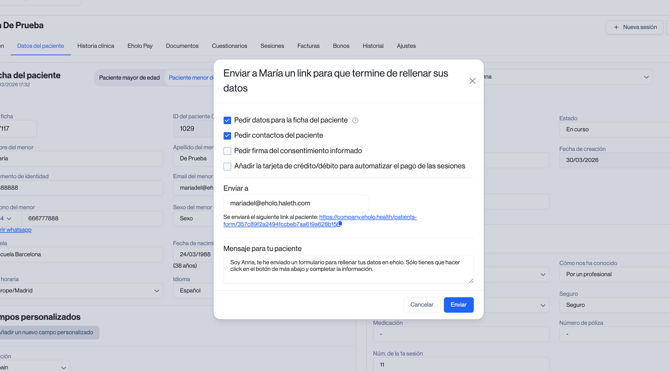Click the plus icon in Nueva sesión
This screenshot has height=371, width=670.
pos(616,27)
